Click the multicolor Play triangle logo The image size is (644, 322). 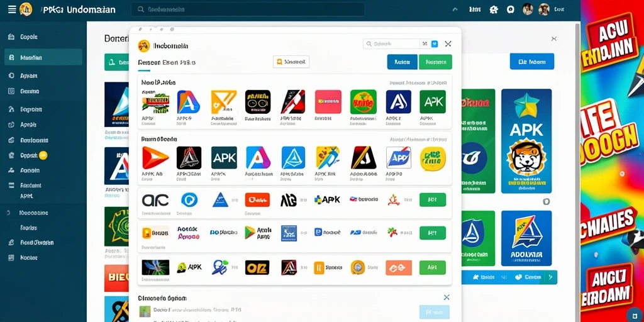[258, 233]
